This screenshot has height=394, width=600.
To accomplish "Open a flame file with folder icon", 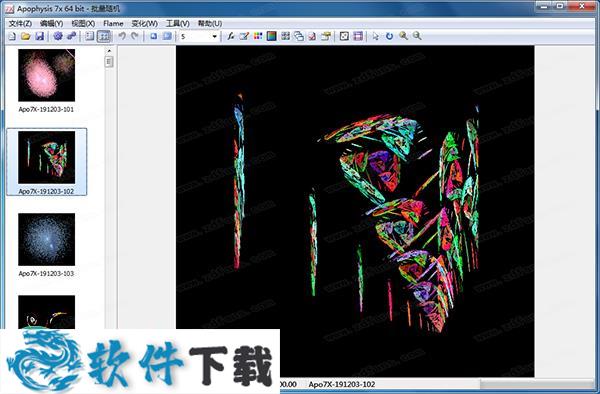I will pyautogui.click(x=26, y=36).
